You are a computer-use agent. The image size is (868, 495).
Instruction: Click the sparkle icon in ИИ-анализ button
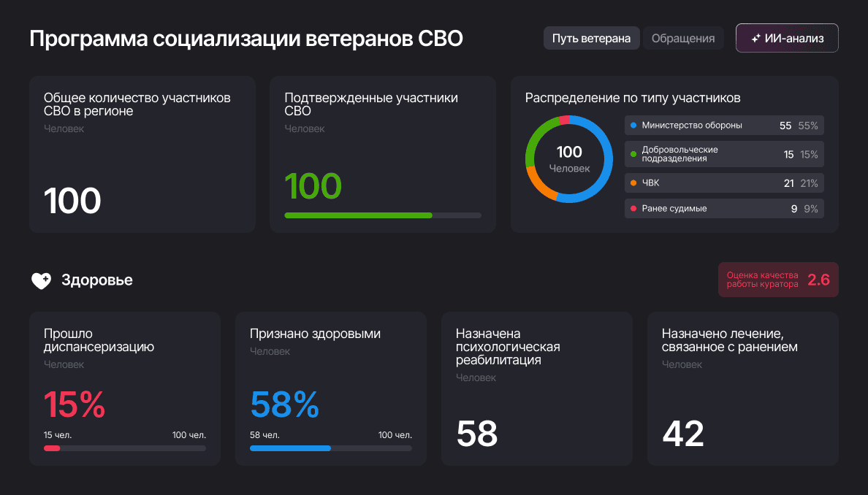click(x=756, y=39)
